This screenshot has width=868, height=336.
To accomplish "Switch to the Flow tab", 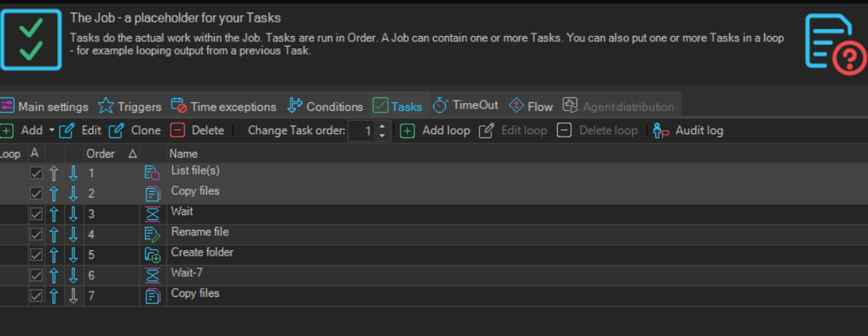I will point(531,106).
